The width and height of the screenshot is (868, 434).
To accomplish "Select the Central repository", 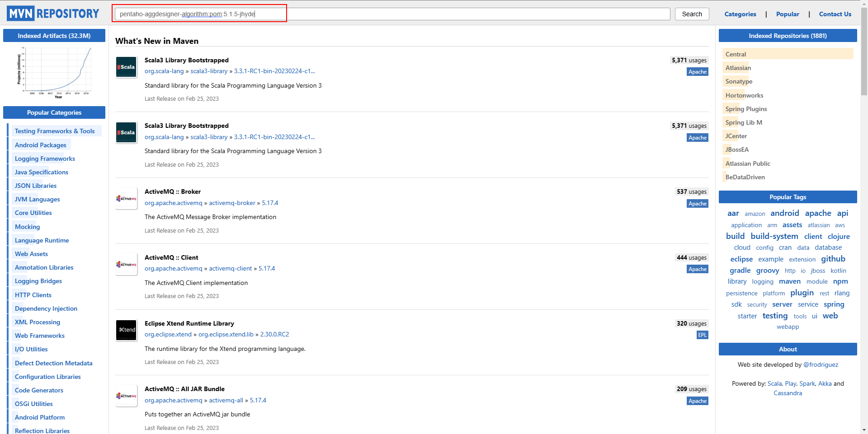I will tap(736, 54).
